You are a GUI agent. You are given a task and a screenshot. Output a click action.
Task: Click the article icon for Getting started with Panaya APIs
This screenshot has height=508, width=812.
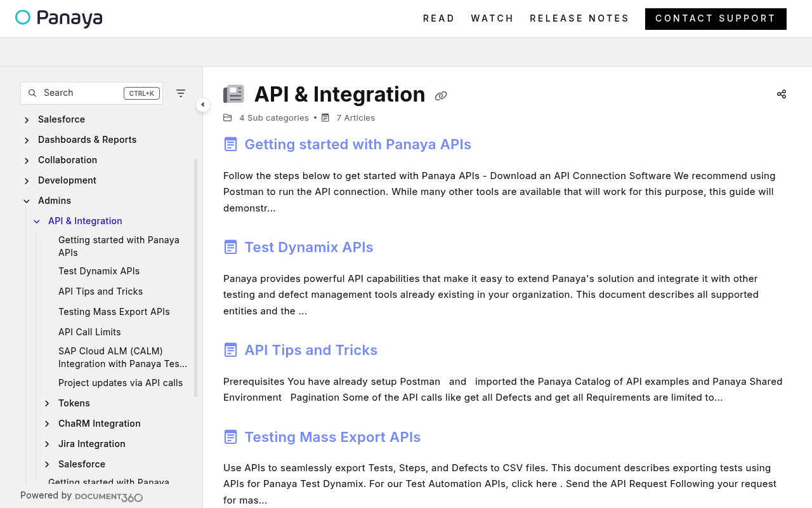(230, 144)
